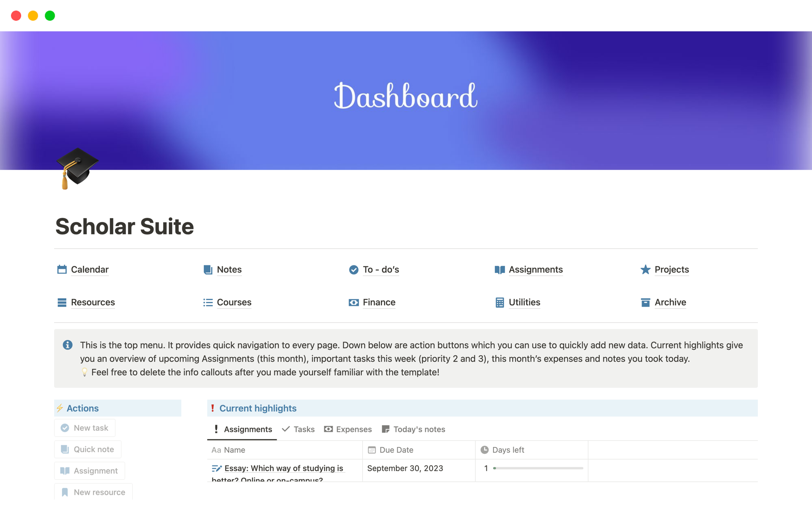This screenshot has width=812, height=508.
Task: Navigate to the Projects section
Action: [x=671, y=269]
